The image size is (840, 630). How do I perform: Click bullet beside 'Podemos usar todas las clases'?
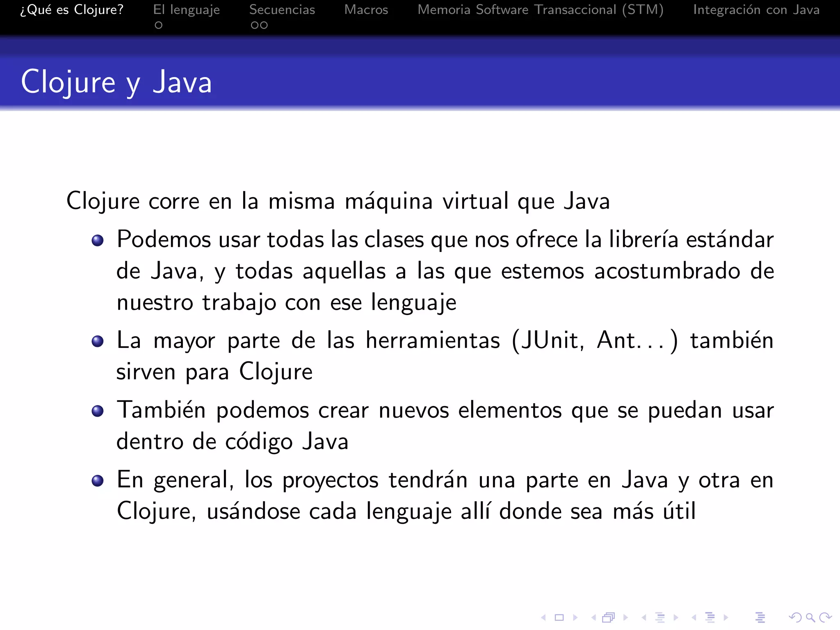98,240
